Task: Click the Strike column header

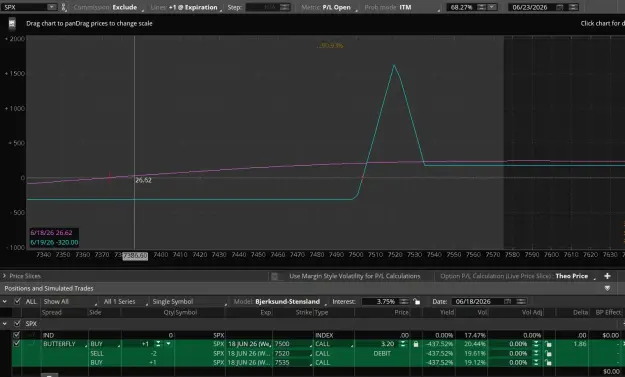Action: pos(304,312)
